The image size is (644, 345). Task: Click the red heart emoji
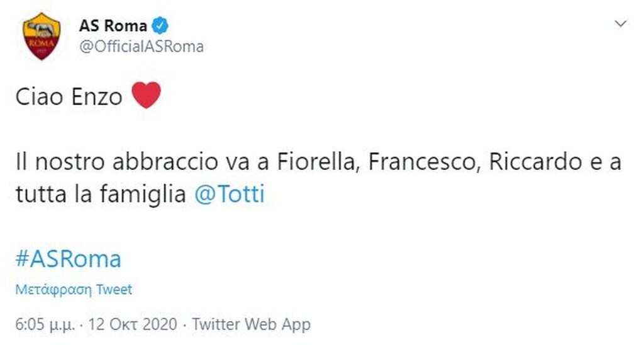(146, 96)
